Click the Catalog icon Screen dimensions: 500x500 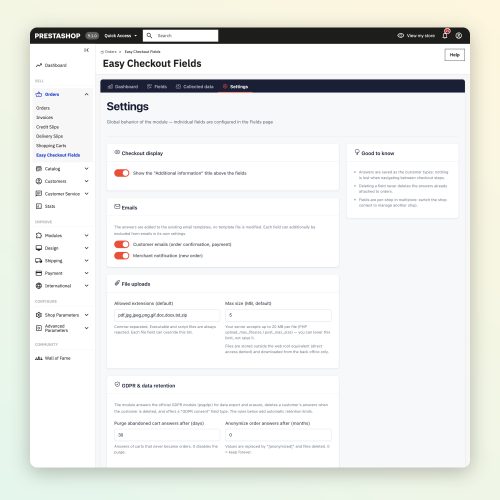(x=39, y=169)
